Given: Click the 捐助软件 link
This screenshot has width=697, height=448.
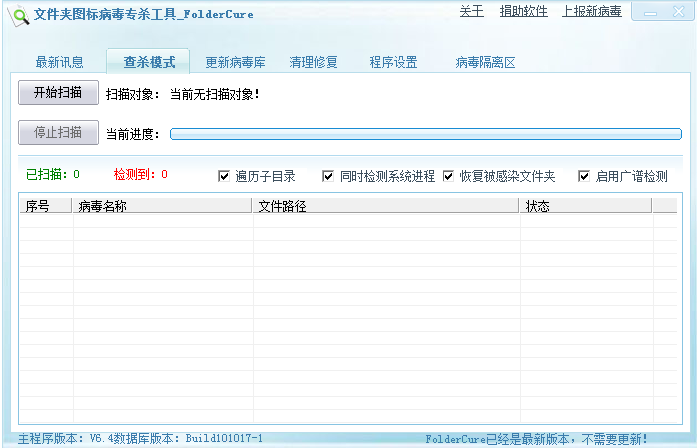Looking at the screenshot, I should (x=523, y=11).
